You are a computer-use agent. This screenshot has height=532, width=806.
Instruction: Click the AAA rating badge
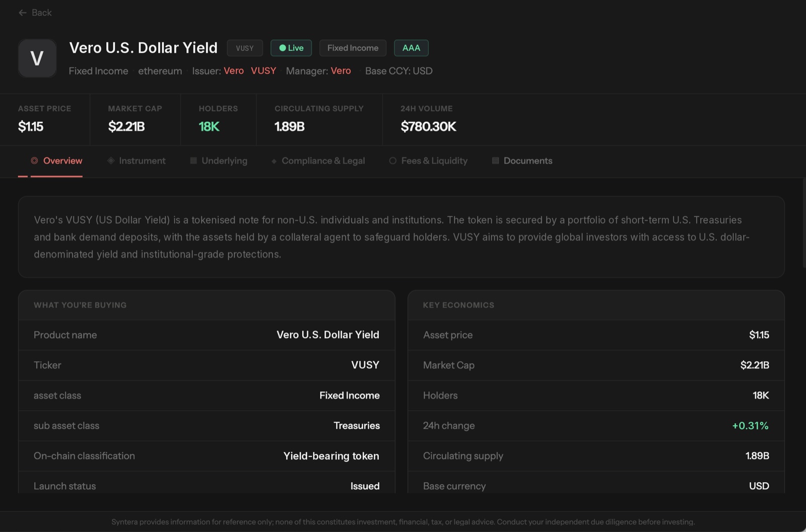(x=411, y=48)
